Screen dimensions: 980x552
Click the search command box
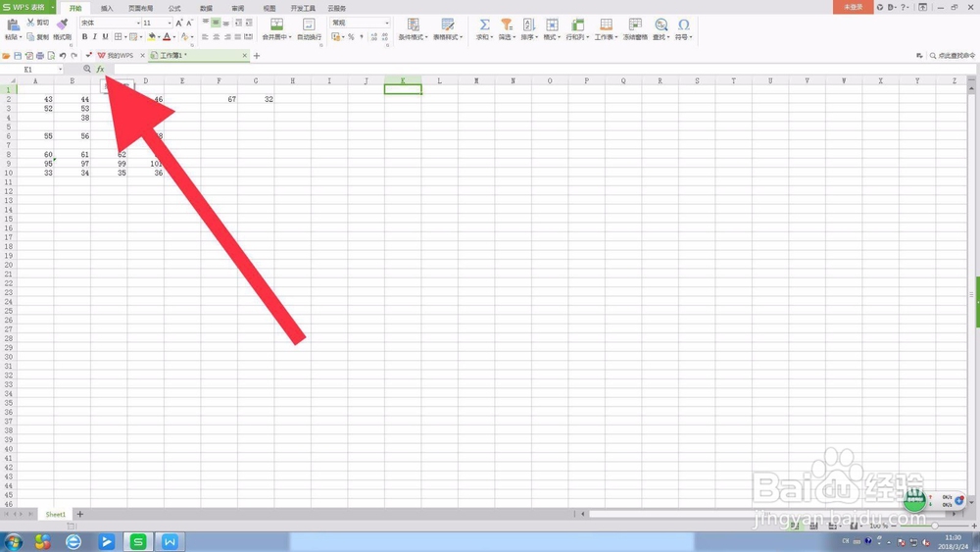coord(952,56)
